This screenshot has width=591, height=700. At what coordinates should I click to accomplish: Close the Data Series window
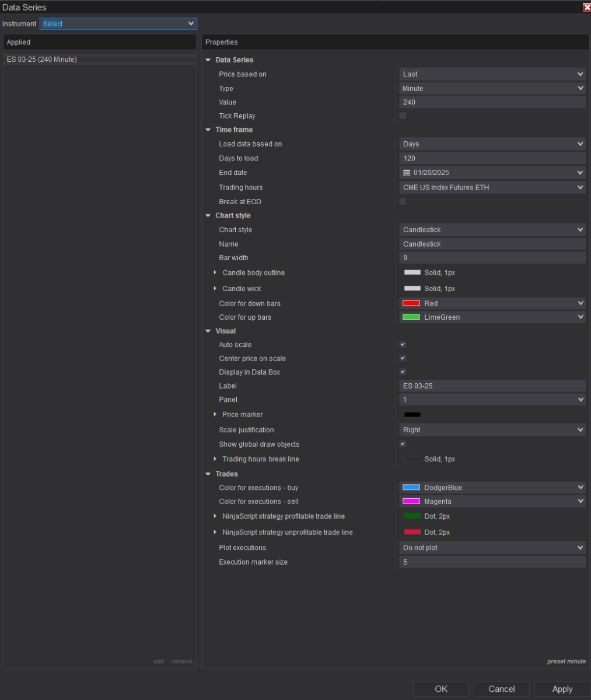tap(586, 8)
